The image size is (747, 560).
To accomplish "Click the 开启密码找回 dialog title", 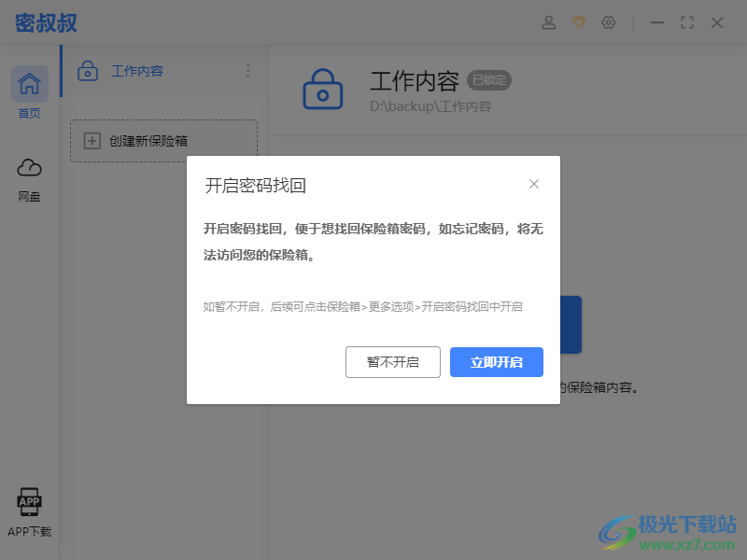I will point(255,185).
